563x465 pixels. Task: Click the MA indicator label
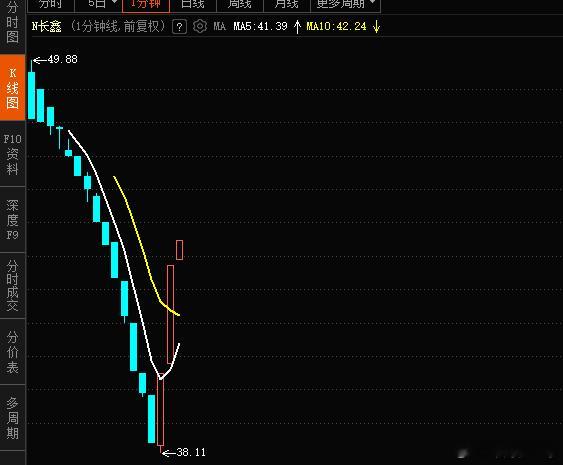point(219,26)
